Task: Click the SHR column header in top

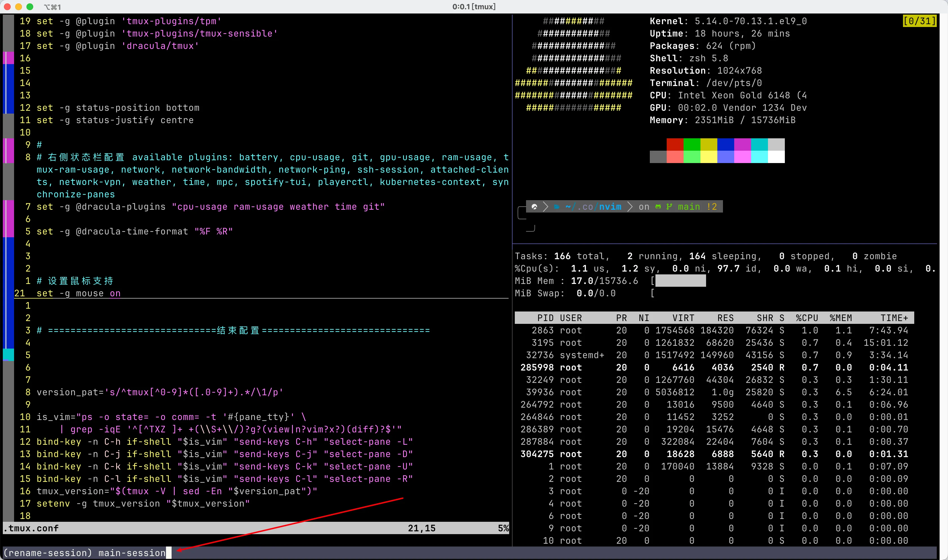Action: point(765,318)
